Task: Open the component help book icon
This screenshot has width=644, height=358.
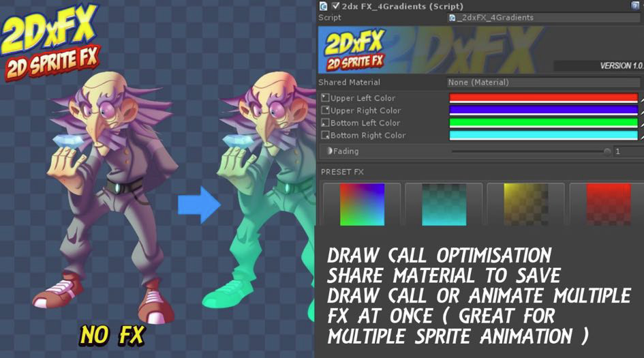Action: point(635,5)
